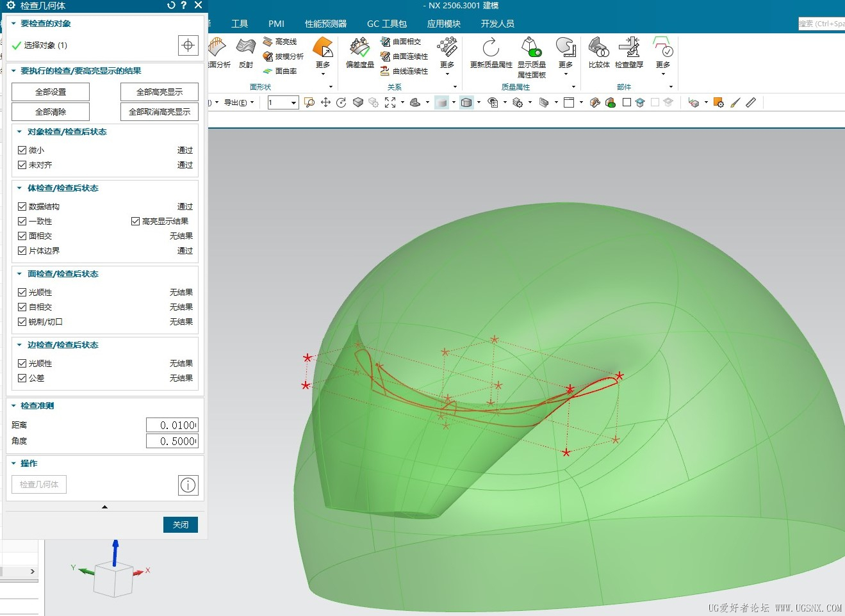Screen dimensions: 845x616
Task: Select the 比较体 compare bodies tool
Action: (x=598, y=48)
